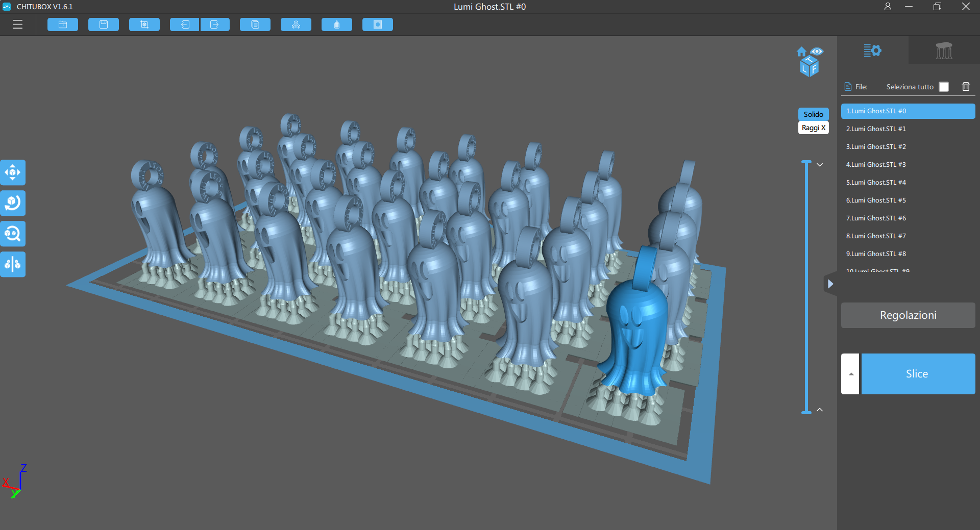Screen dimensions: 980x530
Task: Select the Move tool on left sidebar
Action: pyautogui.click(x=13, y=172)
